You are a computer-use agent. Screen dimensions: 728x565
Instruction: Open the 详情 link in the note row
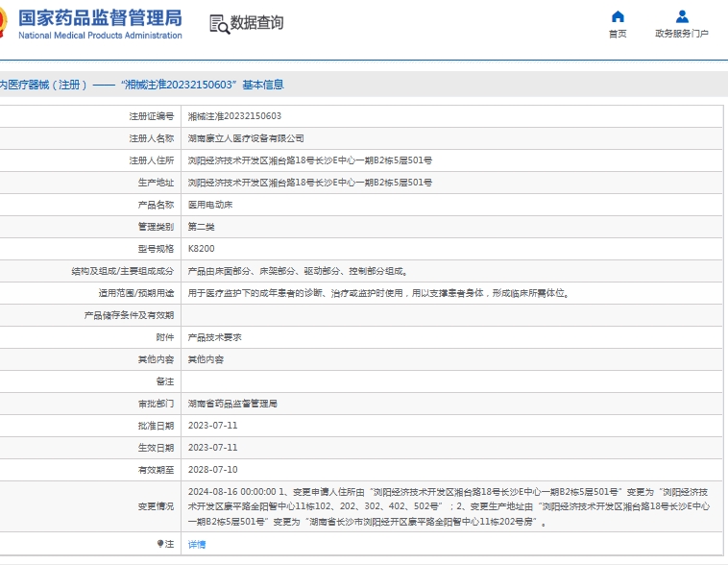point(197,544)
